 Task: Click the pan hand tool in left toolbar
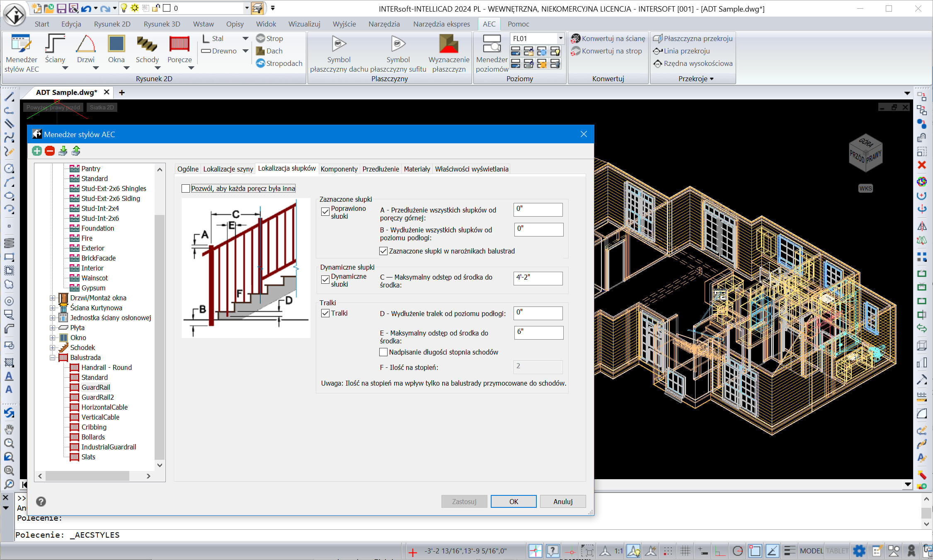[x=9, y=429]
